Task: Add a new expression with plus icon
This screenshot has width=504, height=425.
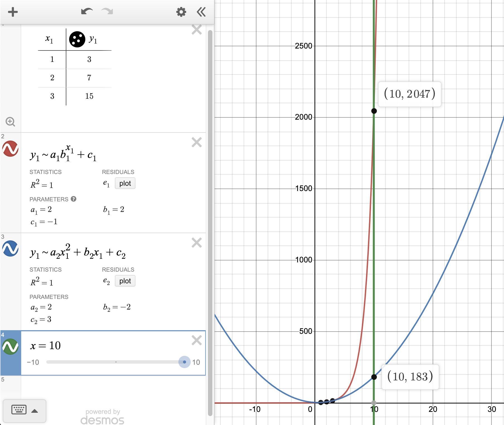Action: (13, 12)
